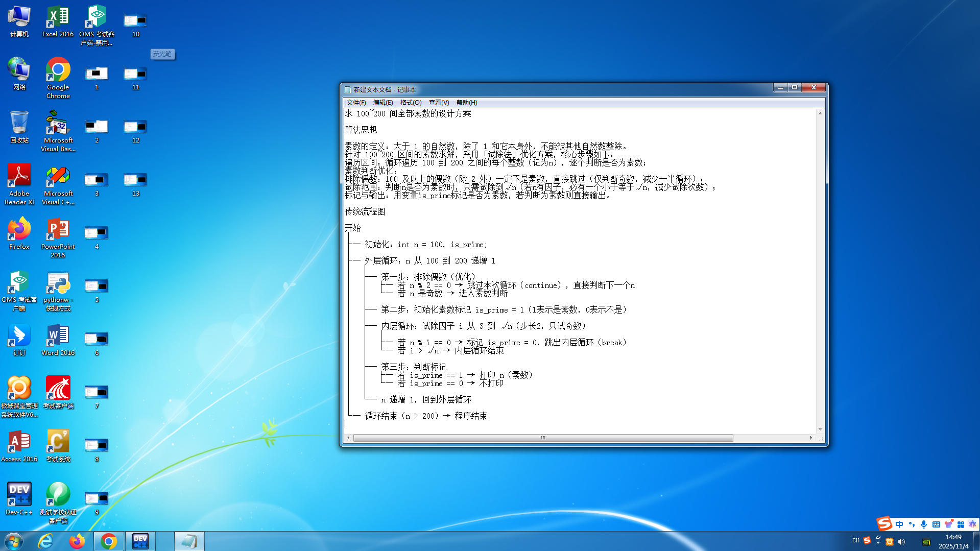
Task: Toggle Sogou 中 Chinese input mode
Action: point(899,524)
